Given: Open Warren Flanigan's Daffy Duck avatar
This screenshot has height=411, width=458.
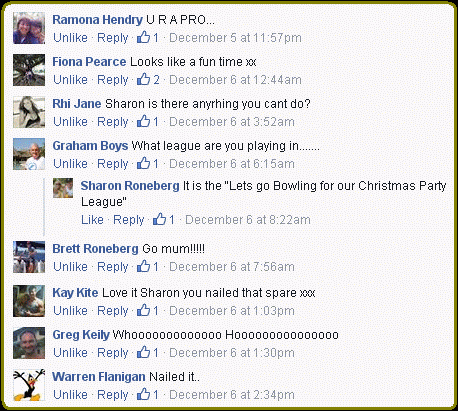Looking at the screenshot, I should [29, 384].
